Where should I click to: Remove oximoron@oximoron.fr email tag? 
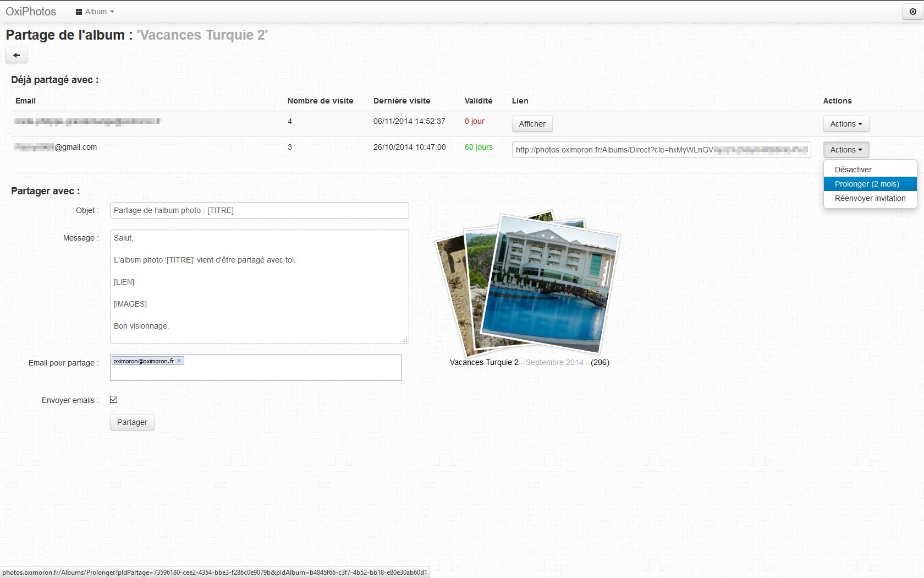(x=179, y=361)
